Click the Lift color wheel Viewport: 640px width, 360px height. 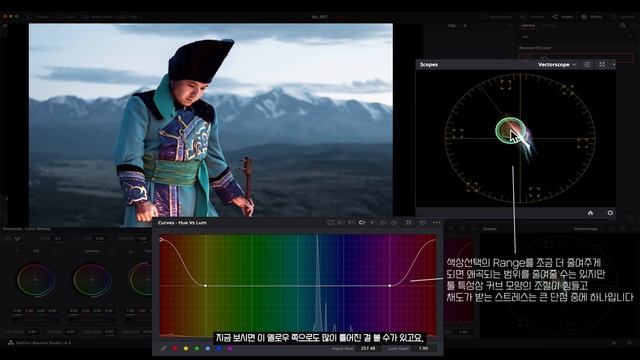coord(36,280)
